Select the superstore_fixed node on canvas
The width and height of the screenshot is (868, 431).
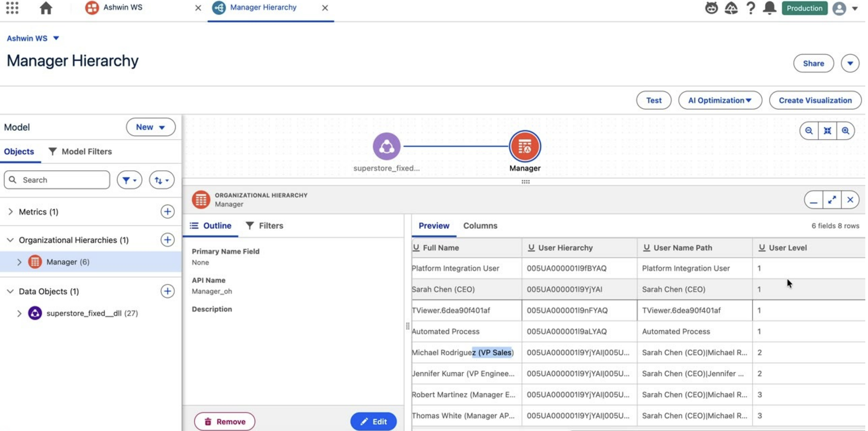pyautogui.click(x=386, y=146)
